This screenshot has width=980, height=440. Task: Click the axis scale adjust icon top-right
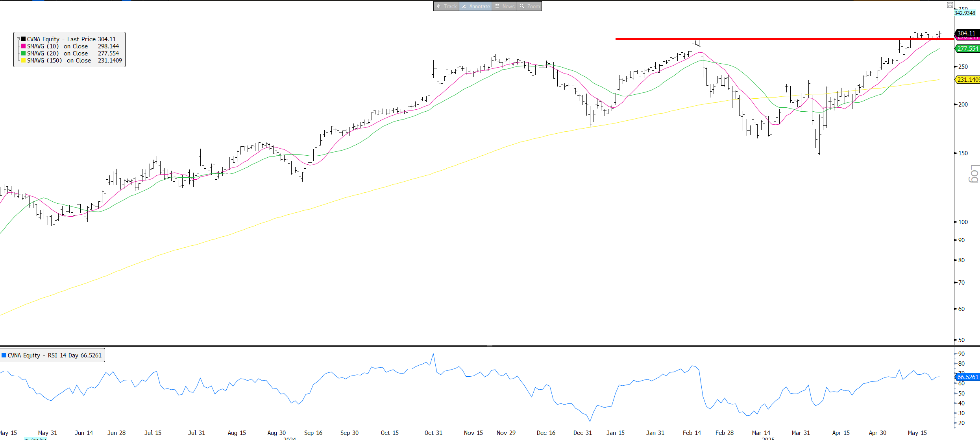(950, 5)
